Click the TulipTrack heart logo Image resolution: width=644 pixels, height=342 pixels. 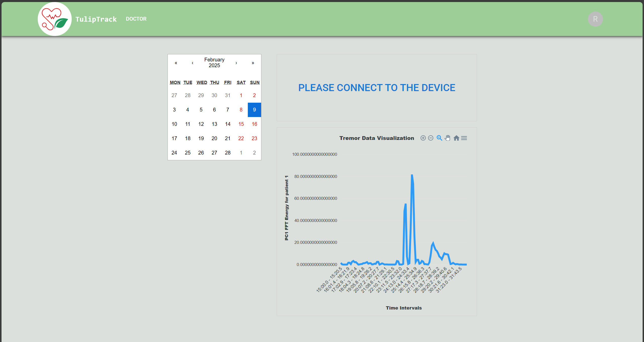point(55,19)
